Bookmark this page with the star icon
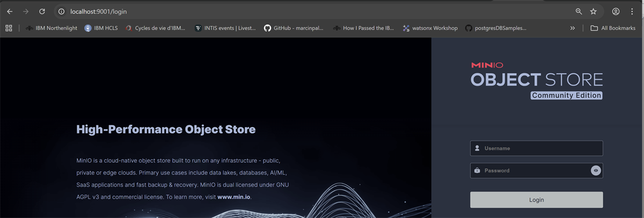This screenshot has height=218, width=644. point(593,11)
